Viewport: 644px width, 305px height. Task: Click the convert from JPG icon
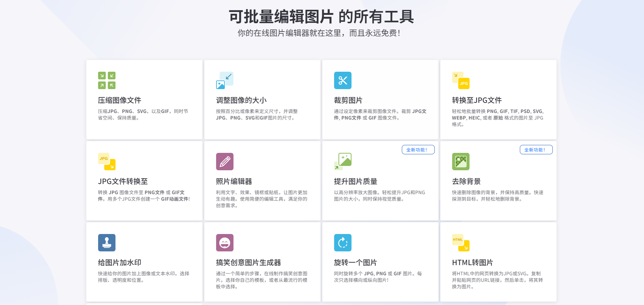[x=107, y=162]
